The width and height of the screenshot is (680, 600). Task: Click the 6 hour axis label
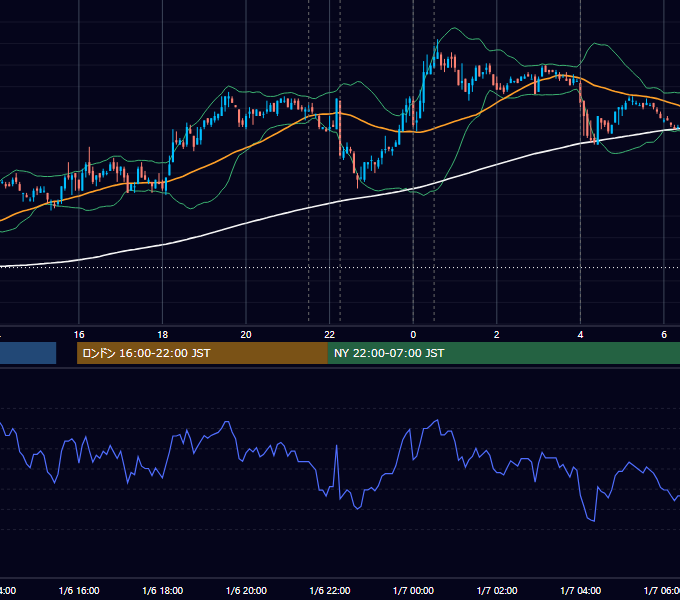(664, 334)
